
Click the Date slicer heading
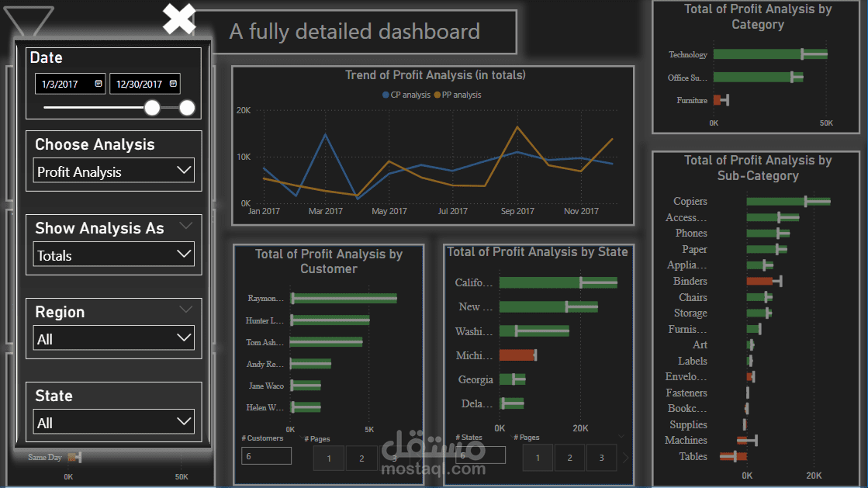[46, 57]
